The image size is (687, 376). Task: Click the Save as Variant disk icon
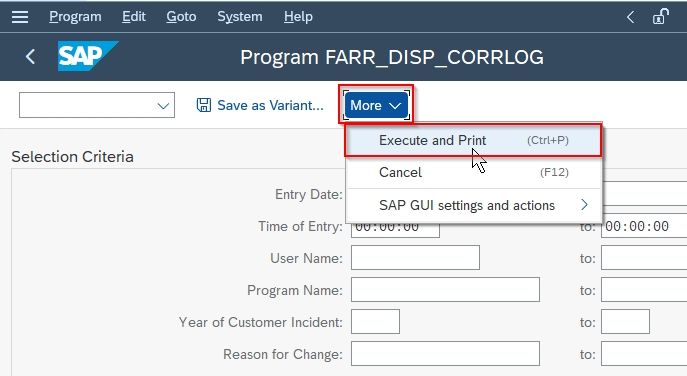coord(203,105)
